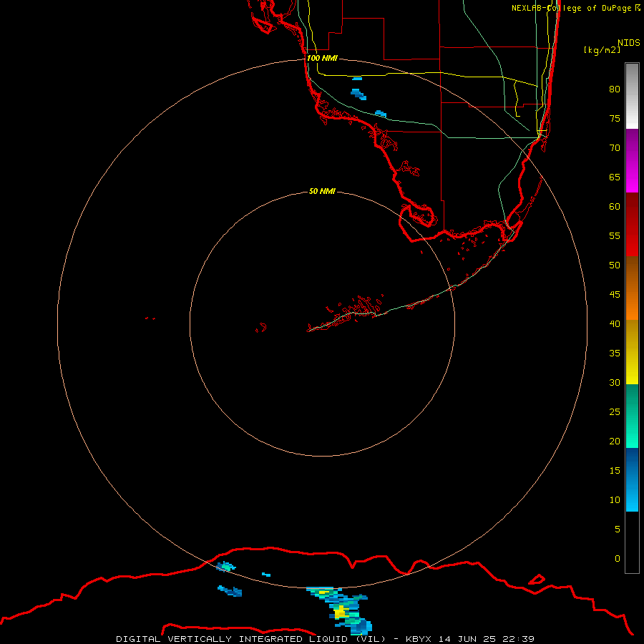Select the 25 value on the VIL scale
The height and width of the screenshot is (644, 644).
click(x=615, y=411)
